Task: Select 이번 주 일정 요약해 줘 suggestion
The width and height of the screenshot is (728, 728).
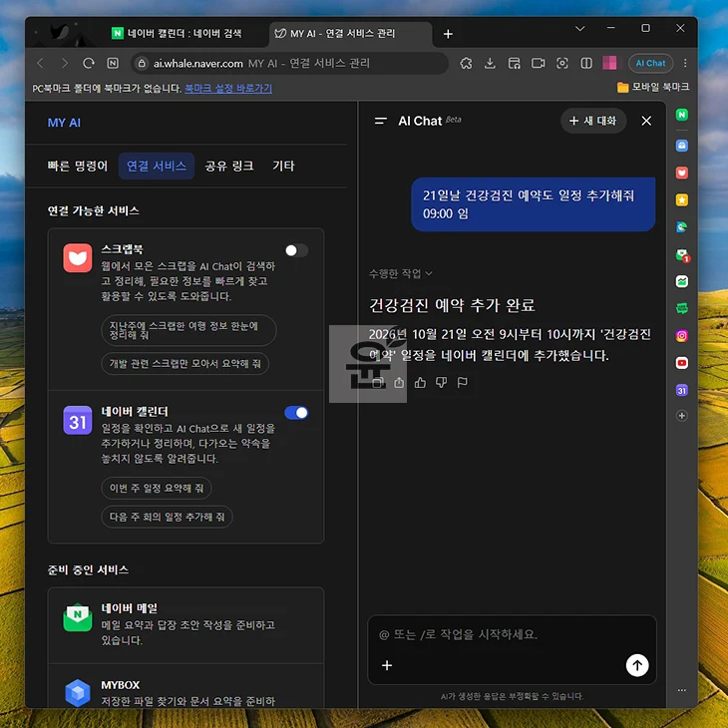Action: click(156, 488)
